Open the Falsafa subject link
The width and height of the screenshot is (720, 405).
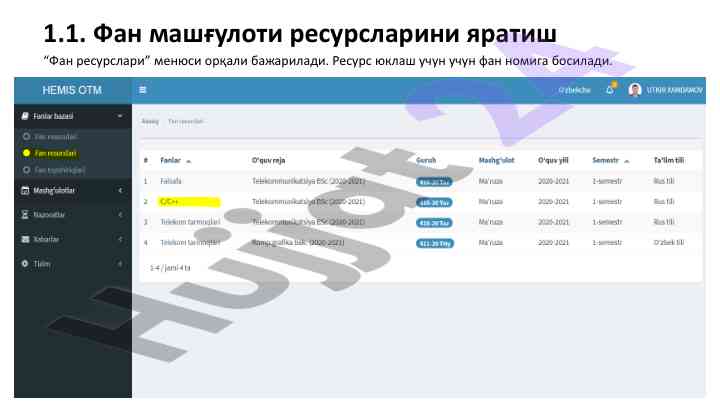171,181
